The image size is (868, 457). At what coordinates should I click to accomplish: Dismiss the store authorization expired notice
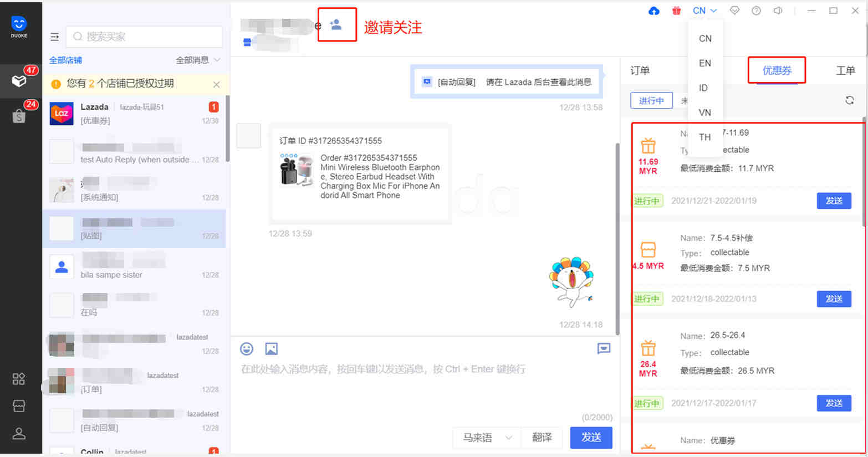pos(216,84)
